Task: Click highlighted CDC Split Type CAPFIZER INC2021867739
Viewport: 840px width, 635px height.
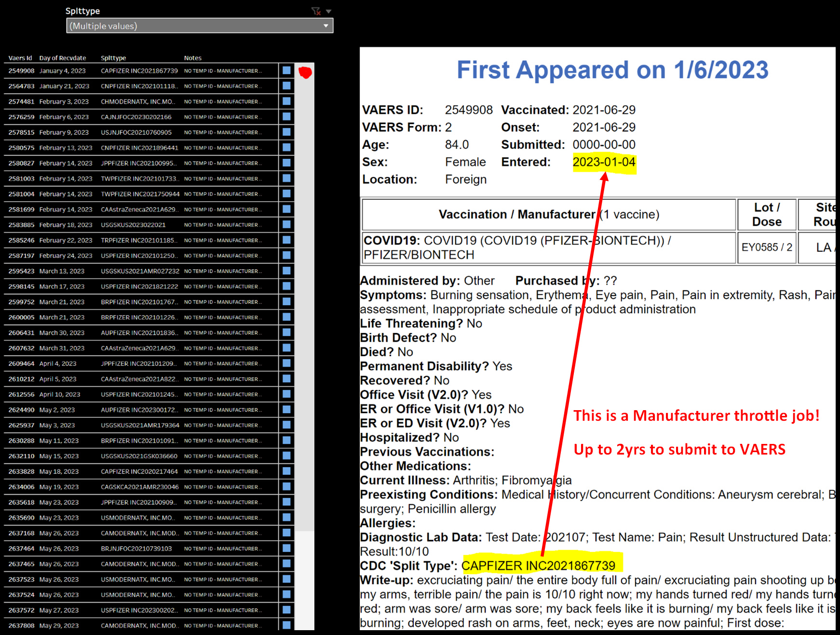Action: click(538, 566)
